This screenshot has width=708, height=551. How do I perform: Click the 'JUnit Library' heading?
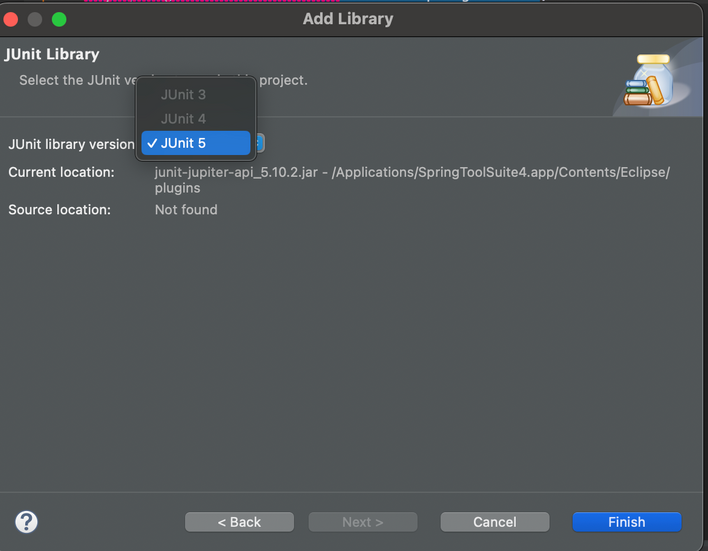tap(52, 54)
